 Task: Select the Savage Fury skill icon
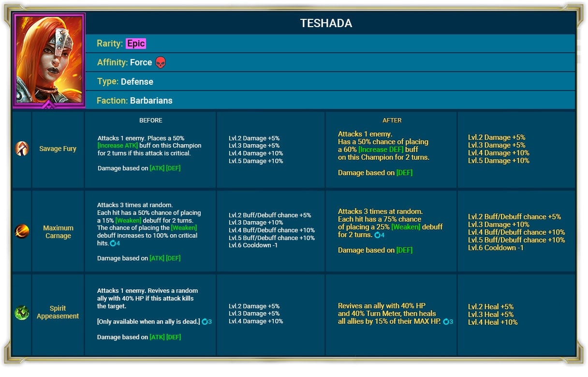[x=21, y=149]
